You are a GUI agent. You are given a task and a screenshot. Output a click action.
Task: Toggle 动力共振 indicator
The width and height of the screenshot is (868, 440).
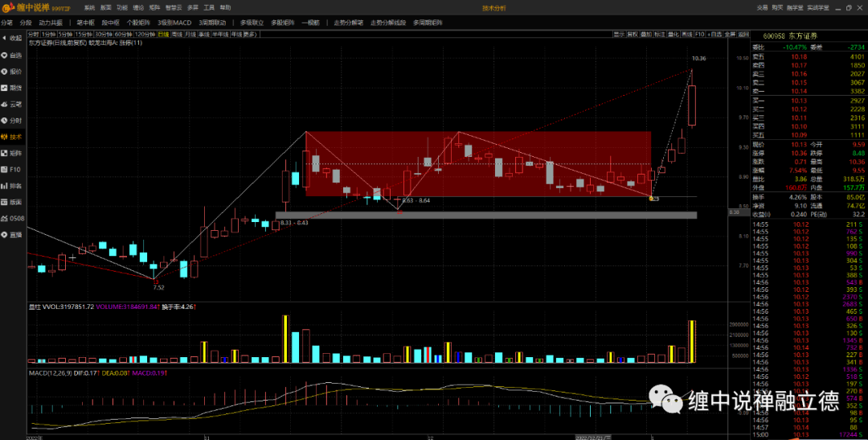(x=51, y=23)
